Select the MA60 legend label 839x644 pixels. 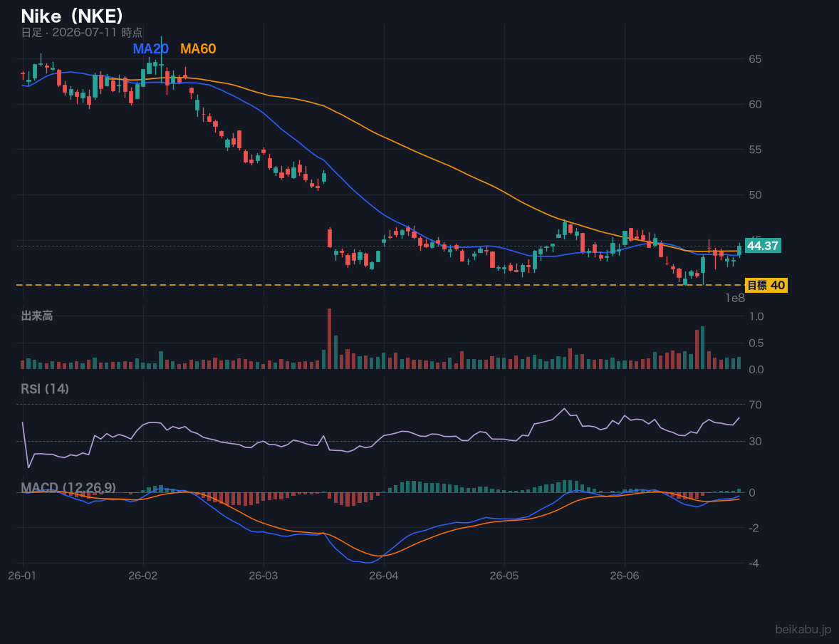tap(198, 48)
